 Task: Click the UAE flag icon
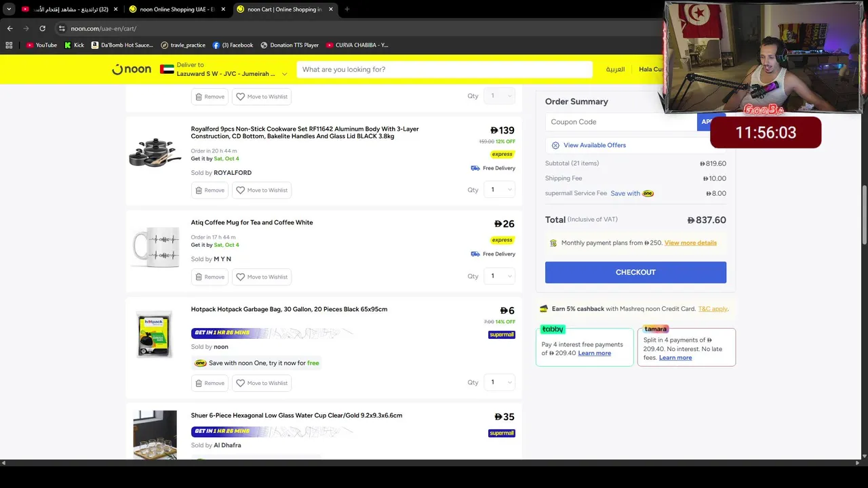pos(167,69)
